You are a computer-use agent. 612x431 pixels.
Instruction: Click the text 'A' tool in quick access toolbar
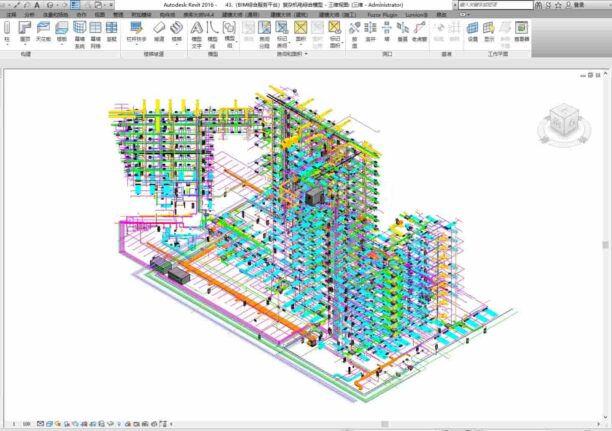37,5
